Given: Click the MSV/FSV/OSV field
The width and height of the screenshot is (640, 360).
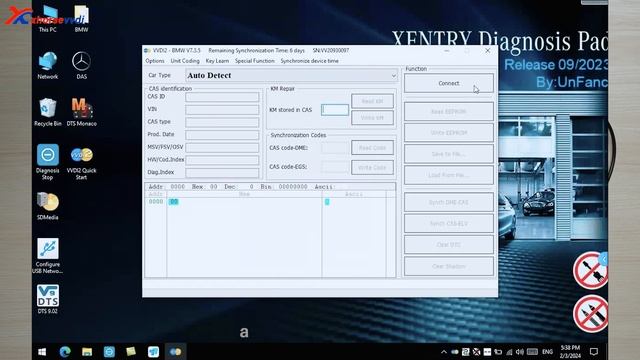Looking at the screenshot, I should (x=222, y=147).
